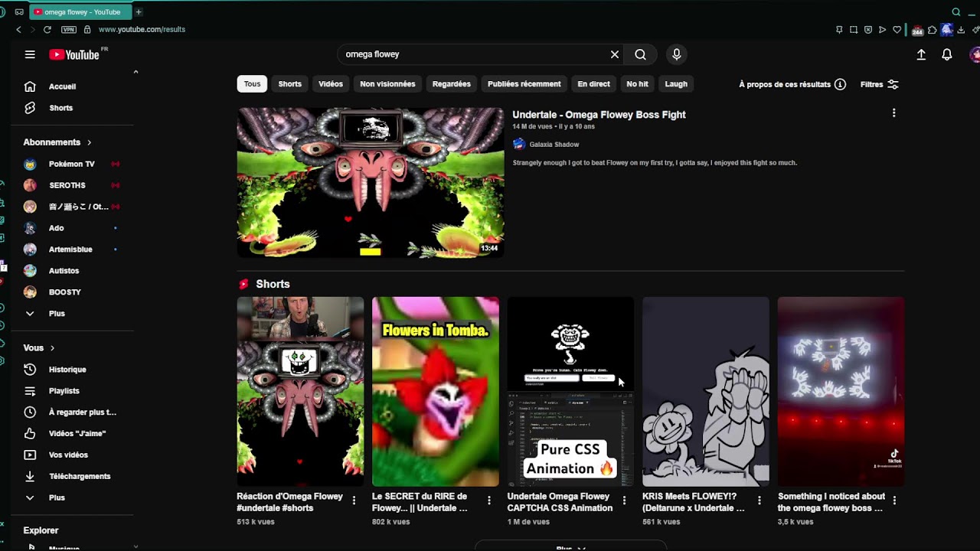Open options for CAPTCHA CSS Animation short
Viewport: 980px width, 551px height.
(624, 500)
